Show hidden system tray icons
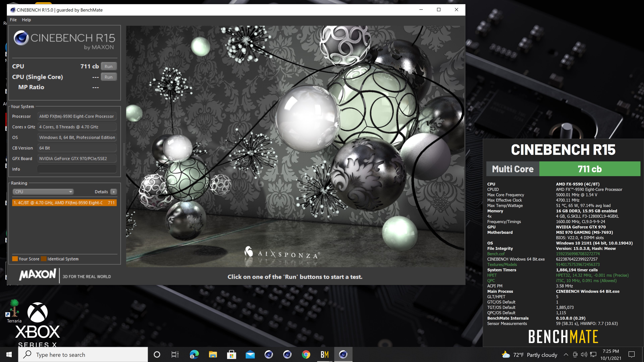The image size is (644, 362). tap(566, 354)
